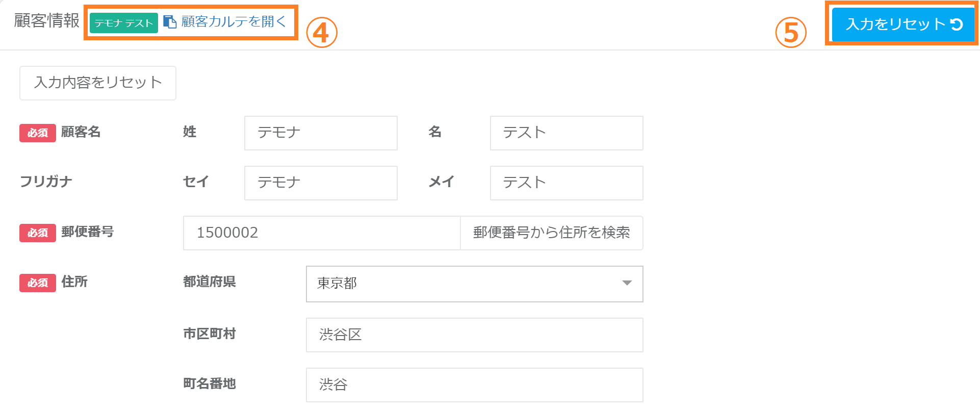
Task: Click the arrow on the 都道府県 select box
Action: pyautogui.click(x=627, y=284)
